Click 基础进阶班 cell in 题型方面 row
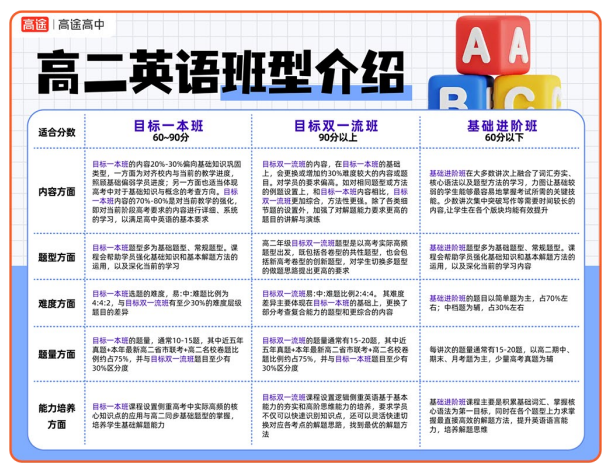The height and width of the screenshot is (470, 615). [x=502, y=257]
